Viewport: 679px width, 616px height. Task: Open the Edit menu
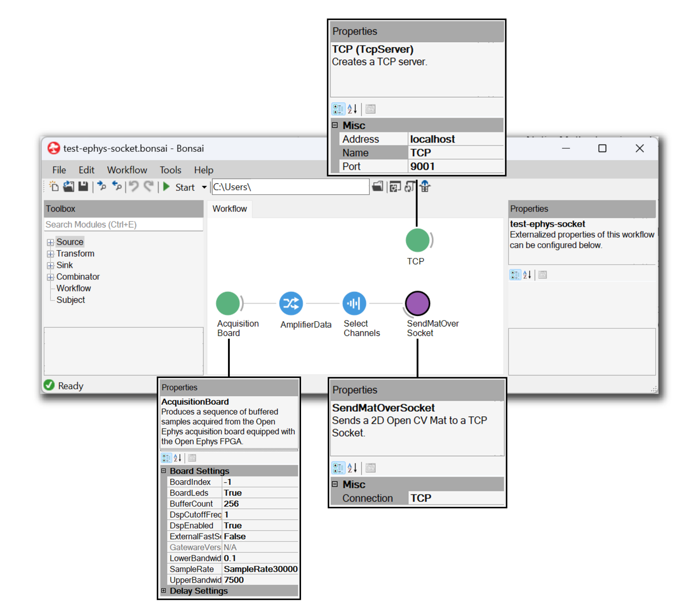coord(86,170)
